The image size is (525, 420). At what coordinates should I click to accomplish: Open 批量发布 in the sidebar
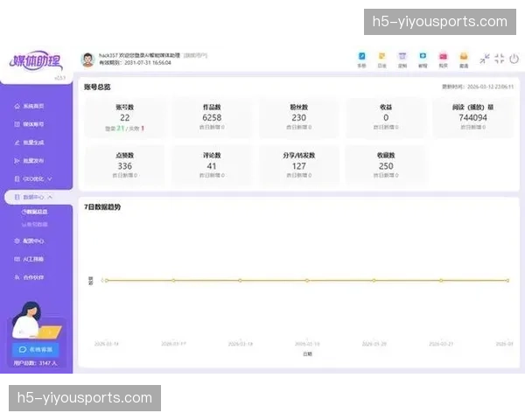coord(33,161)
